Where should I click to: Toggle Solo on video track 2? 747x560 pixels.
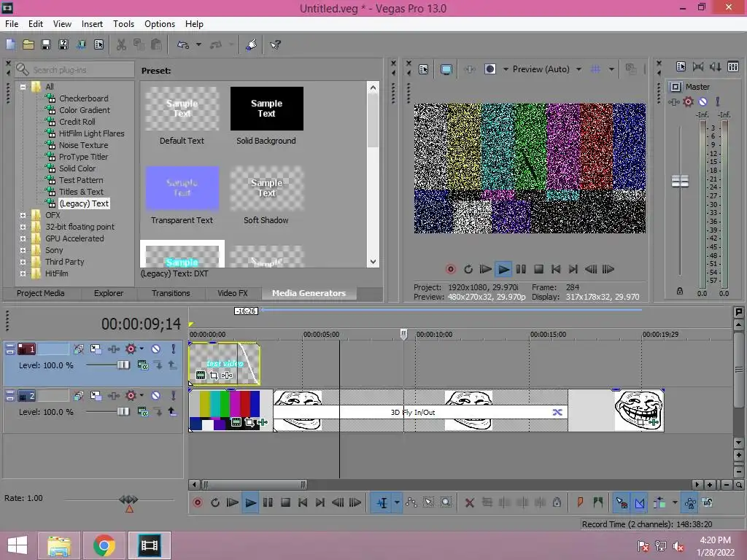[174, 396]
